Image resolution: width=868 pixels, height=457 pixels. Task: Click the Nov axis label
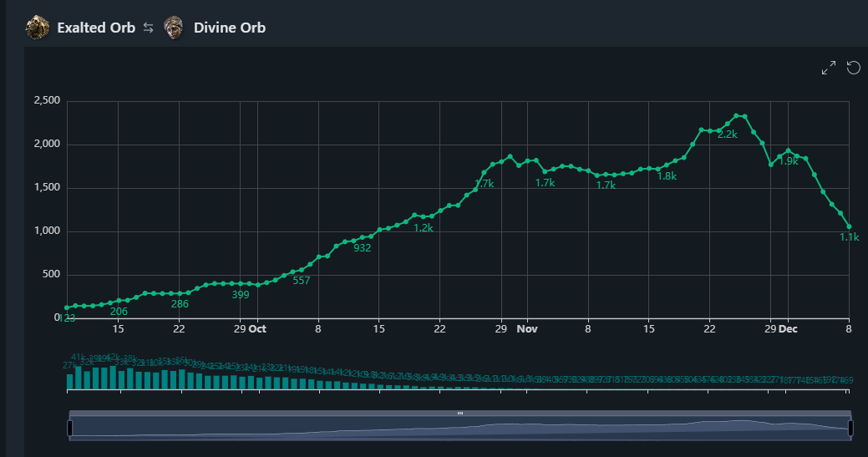[527, 329]
